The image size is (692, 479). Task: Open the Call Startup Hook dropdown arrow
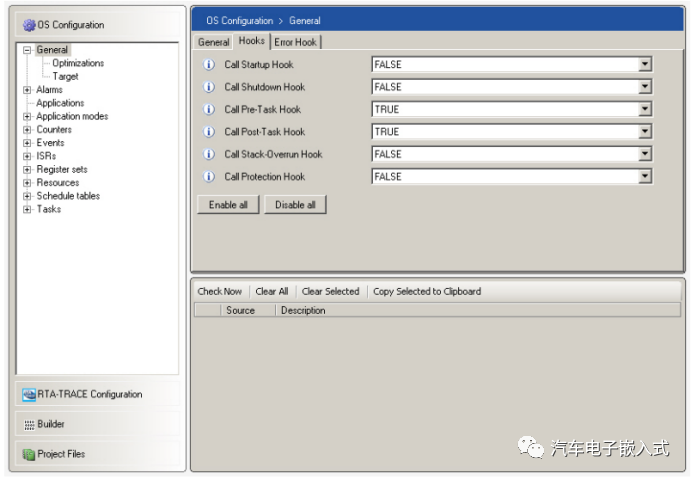(x=645, y=64)
